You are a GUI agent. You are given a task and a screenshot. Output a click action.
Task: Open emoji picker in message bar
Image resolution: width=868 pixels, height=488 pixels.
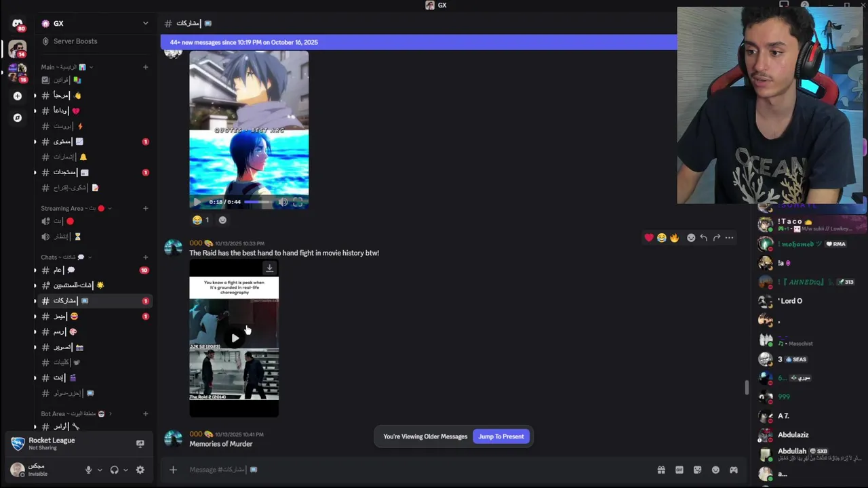[715, 470]
